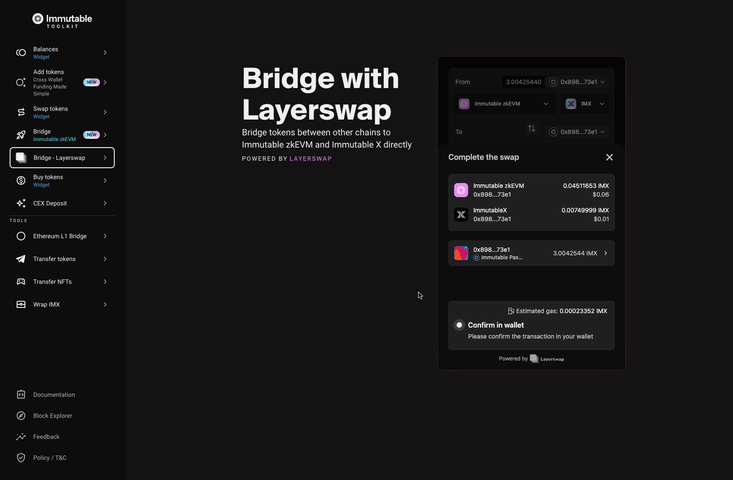This screenshot has width=733, height=480.
Task: Click the ImmutableX black X icon
Action: click(x=461, y=215)
